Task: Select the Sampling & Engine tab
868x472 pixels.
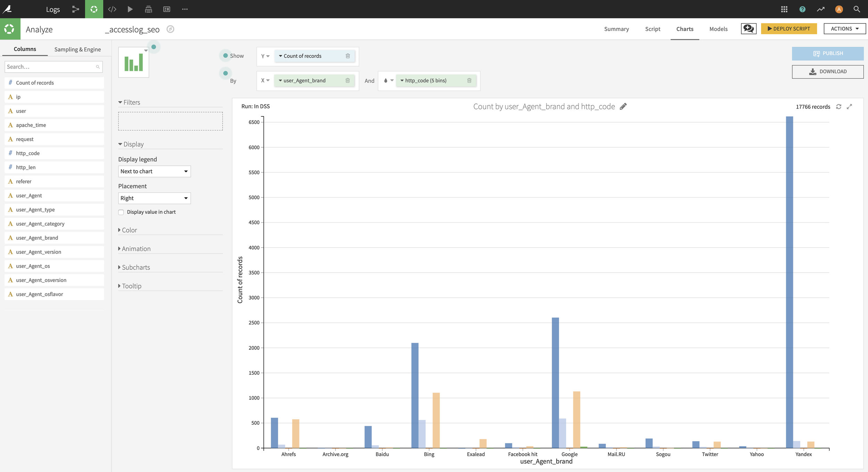Action: tap(77, 49)
